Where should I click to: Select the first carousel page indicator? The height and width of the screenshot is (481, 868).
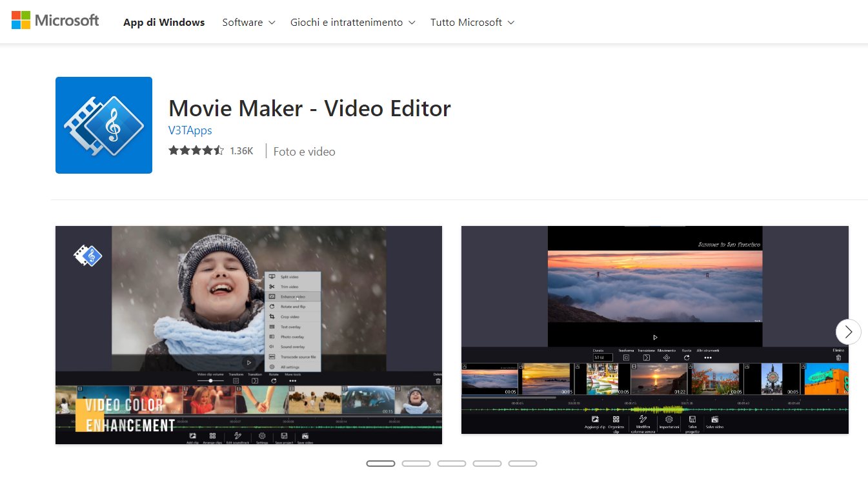point(380,464)
